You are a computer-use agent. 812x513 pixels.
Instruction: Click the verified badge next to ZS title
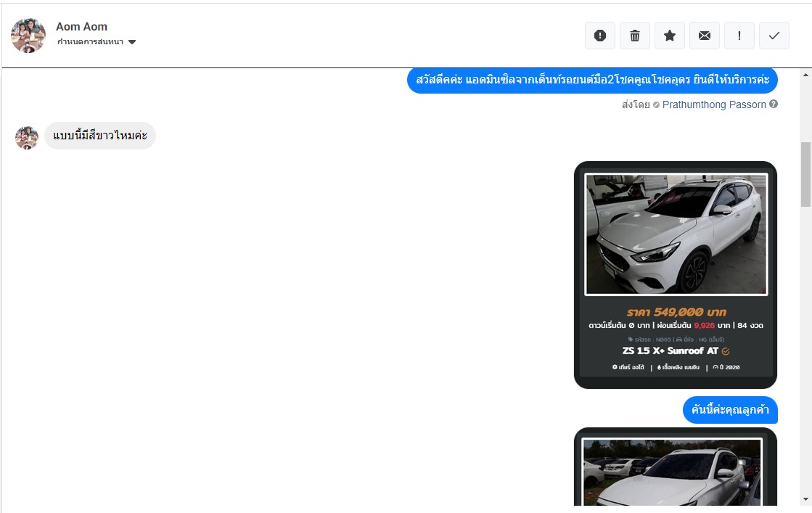click(x=726, y=351)
